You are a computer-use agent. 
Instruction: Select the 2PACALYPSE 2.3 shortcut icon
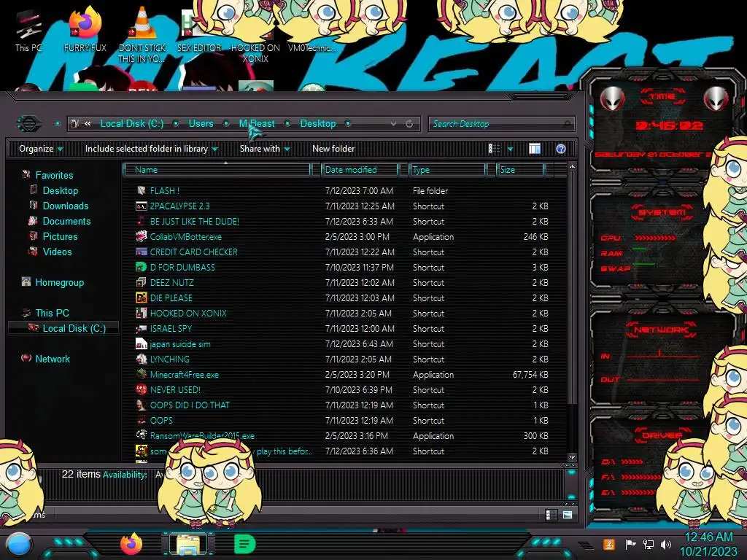tap(141, 206)
